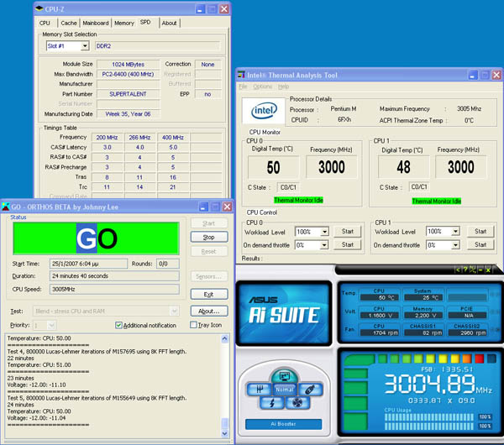
Task: Click the ORTHOS Duration field
Action: 114,276
